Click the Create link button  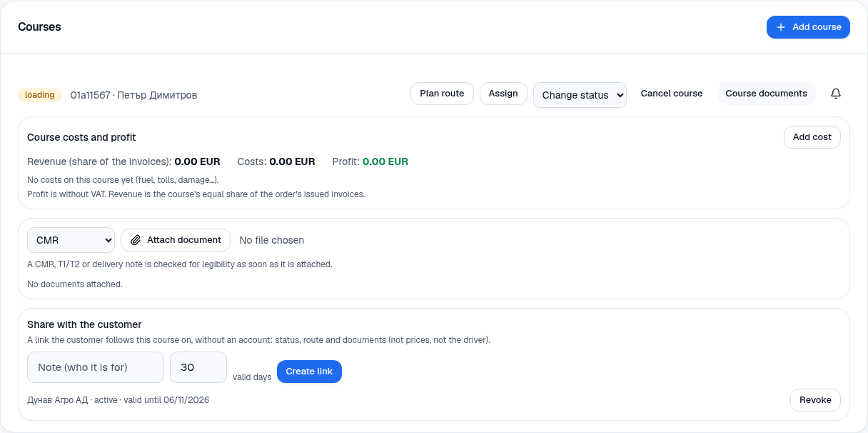click(309, 372)
